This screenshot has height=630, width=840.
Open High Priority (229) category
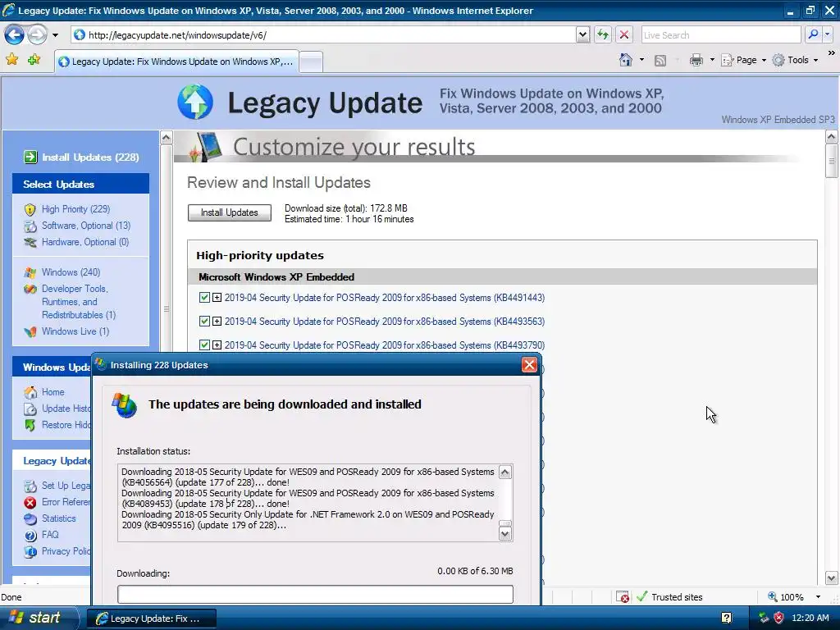tap(75, 209)
